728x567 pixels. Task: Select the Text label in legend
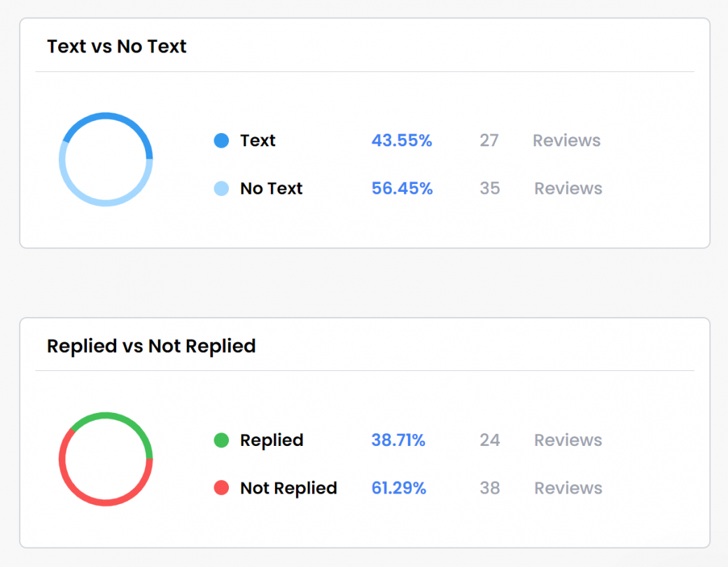(x=258, y=140)
